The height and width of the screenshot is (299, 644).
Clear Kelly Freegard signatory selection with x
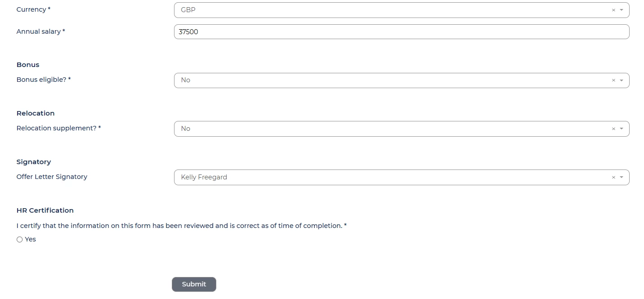[x=613, y=178]
